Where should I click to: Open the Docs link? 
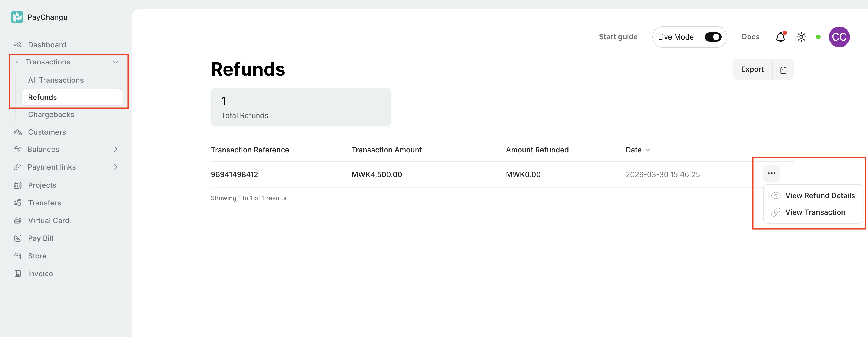[750, 37]
